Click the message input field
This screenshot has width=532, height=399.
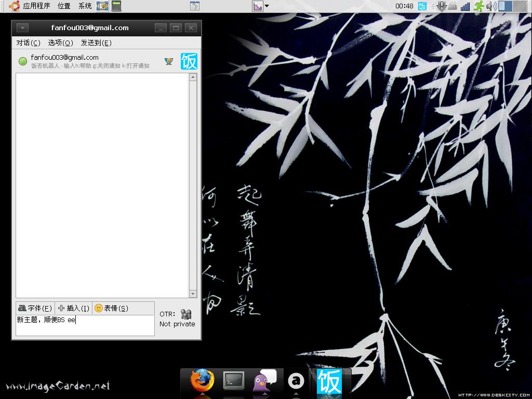tap(85, 325)
